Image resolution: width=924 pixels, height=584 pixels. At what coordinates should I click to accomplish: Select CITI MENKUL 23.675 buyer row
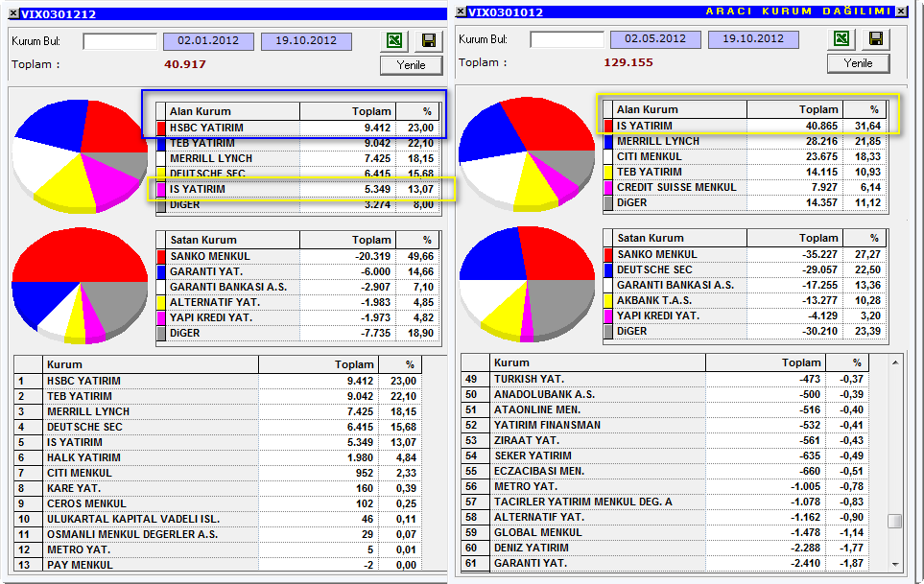(x=746, y=156)
